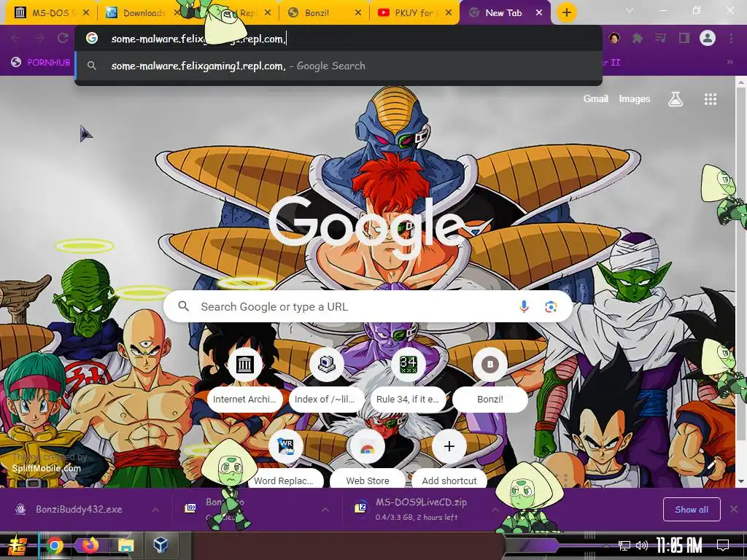Open the Windows Start button

point(18,545)
